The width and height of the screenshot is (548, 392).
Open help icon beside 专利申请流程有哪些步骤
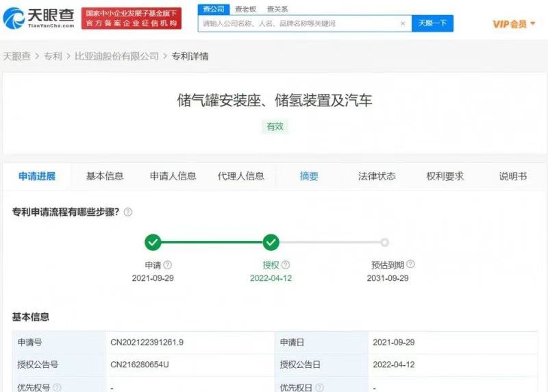tap(128, 212)
